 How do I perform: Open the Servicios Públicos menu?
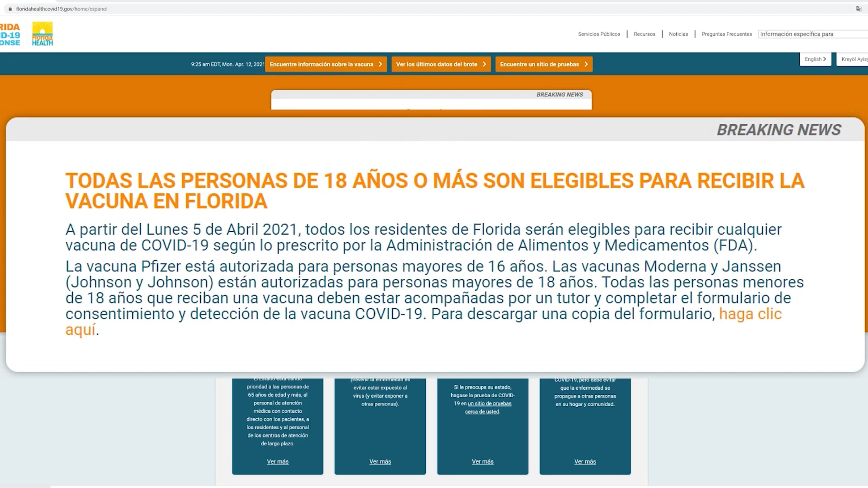[x=599, y=34]
